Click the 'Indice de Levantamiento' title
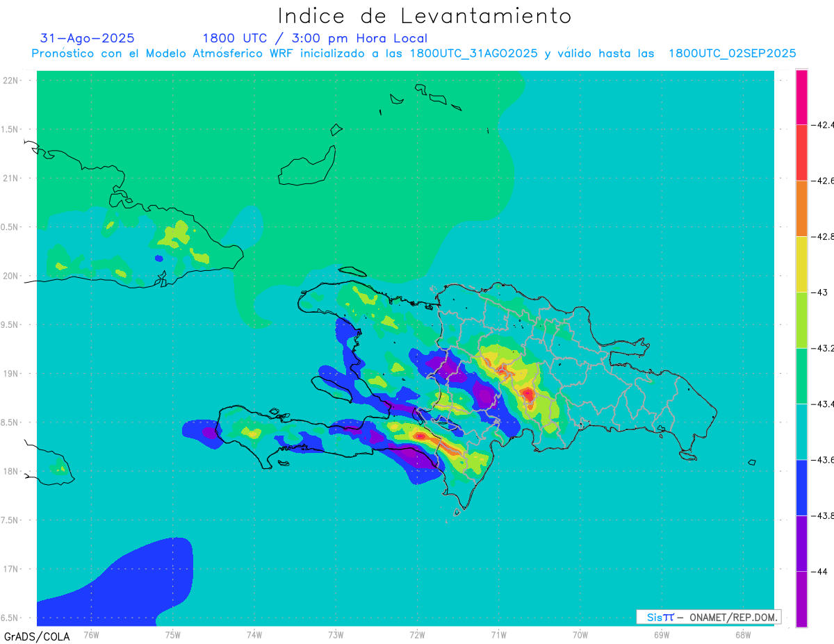Screen dimensions: 834x644 click(425, 16)
